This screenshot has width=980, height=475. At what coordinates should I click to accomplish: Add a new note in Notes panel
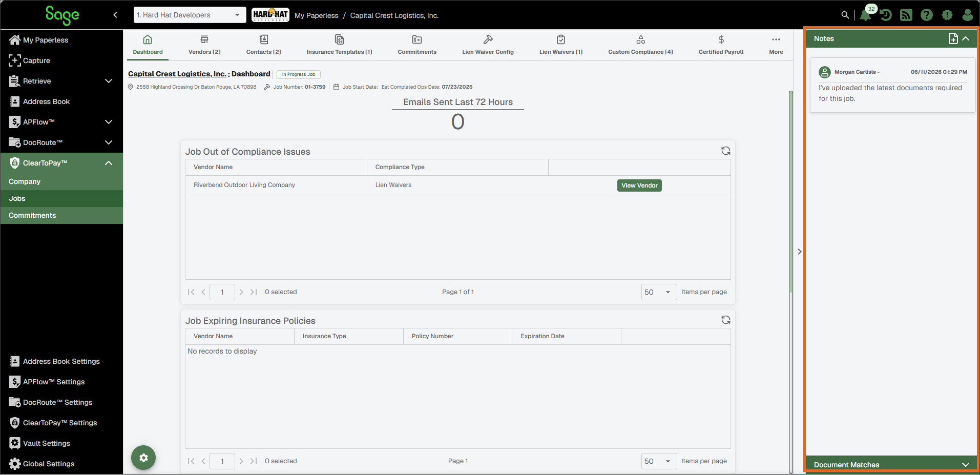click(953, 38)
